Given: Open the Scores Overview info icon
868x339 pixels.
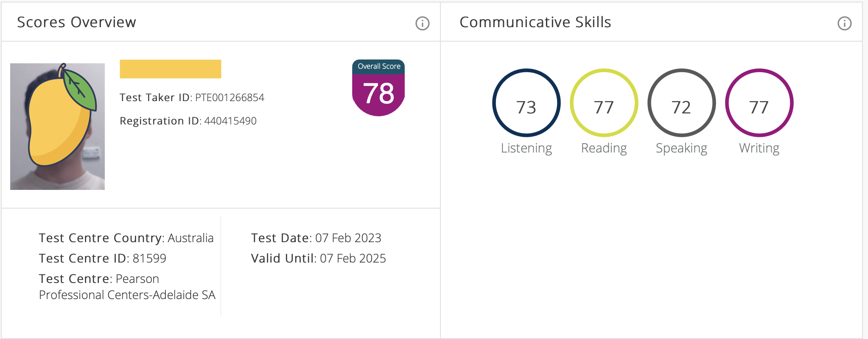Looking at the screenshot, I should pos(422,23).
